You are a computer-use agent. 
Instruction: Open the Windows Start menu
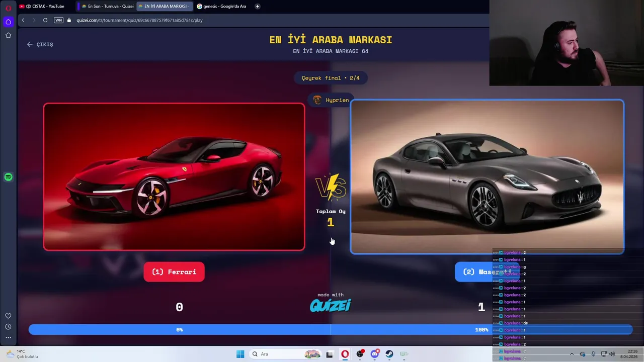[x=240, y=354]
